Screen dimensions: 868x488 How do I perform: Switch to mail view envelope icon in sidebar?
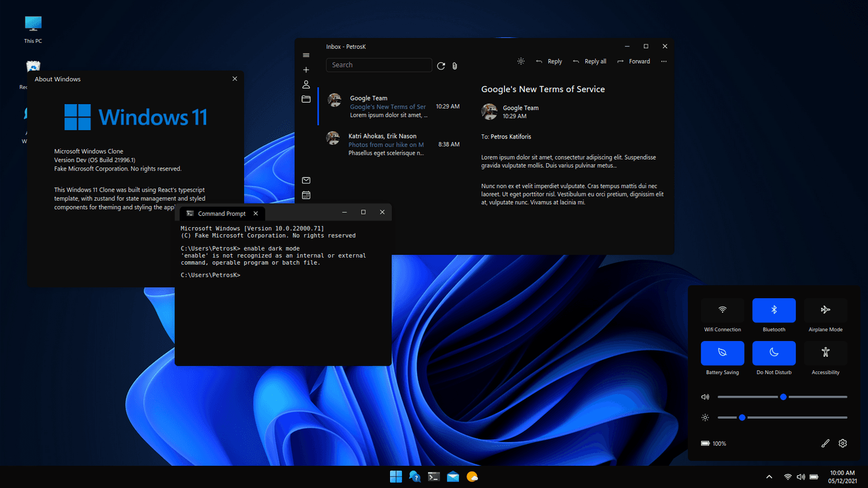(x=306, y=180)
